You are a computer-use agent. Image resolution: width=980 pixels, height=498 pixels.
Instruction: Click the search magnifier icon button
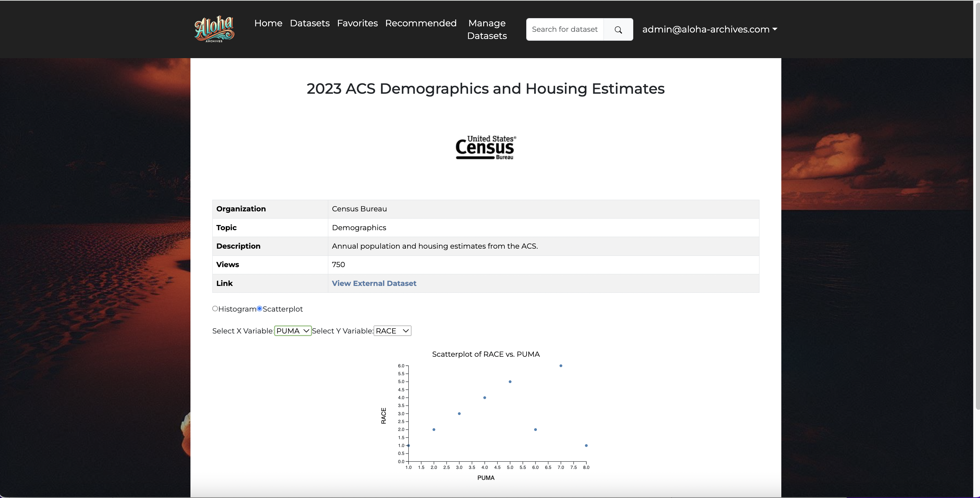[618, 29]
